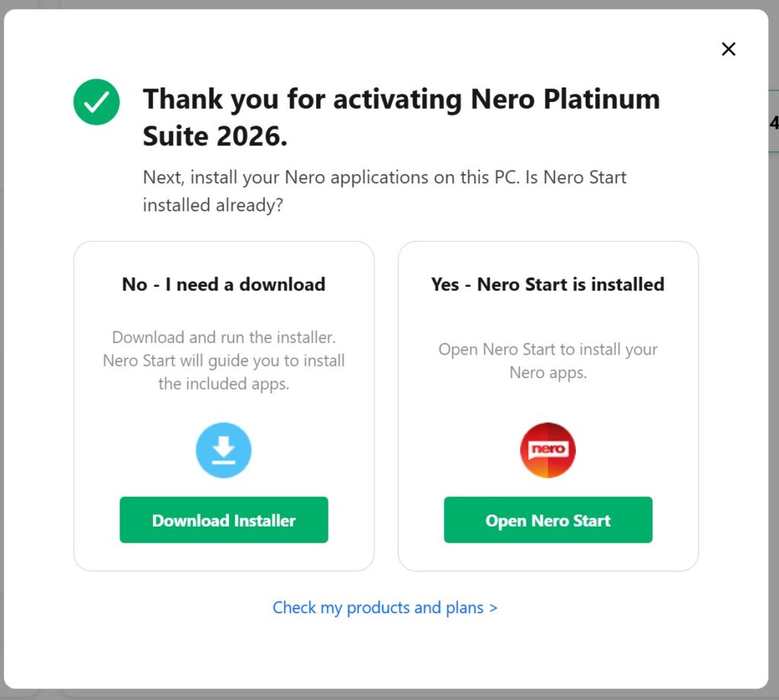Open Nero Start via the Nero circle icon
The height and width of the screenshot is (700, 779).
(547, 450)
